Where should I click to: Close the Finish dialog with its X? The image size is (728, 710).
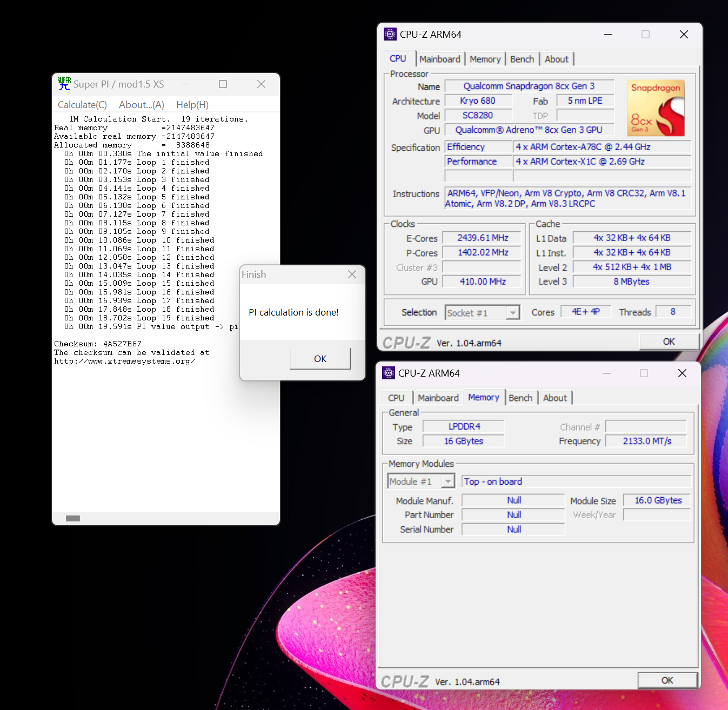coord(352,274)
